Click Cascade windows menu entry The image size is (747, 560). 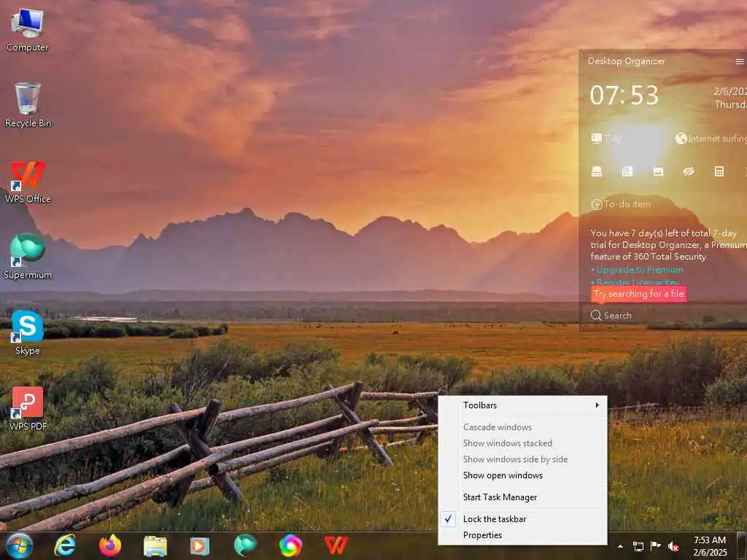(x=522, y=427)
